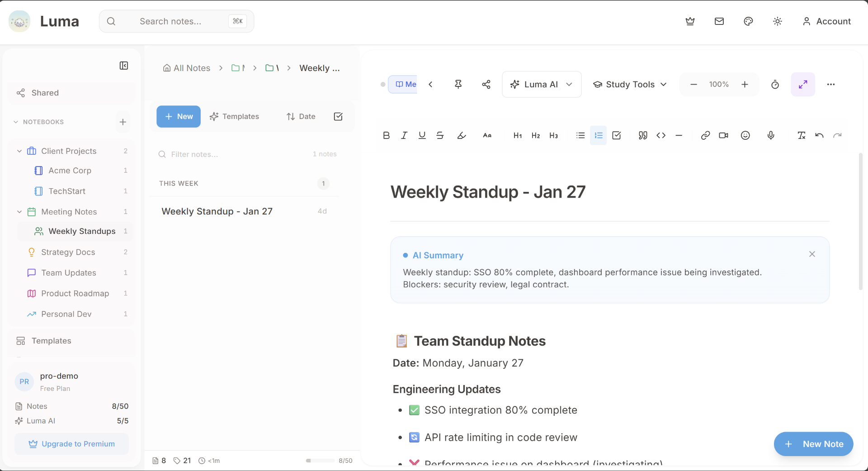Expand the Study Tools menu
The width and height of the screenshot is (868, 471).
(x=629, y=84)
